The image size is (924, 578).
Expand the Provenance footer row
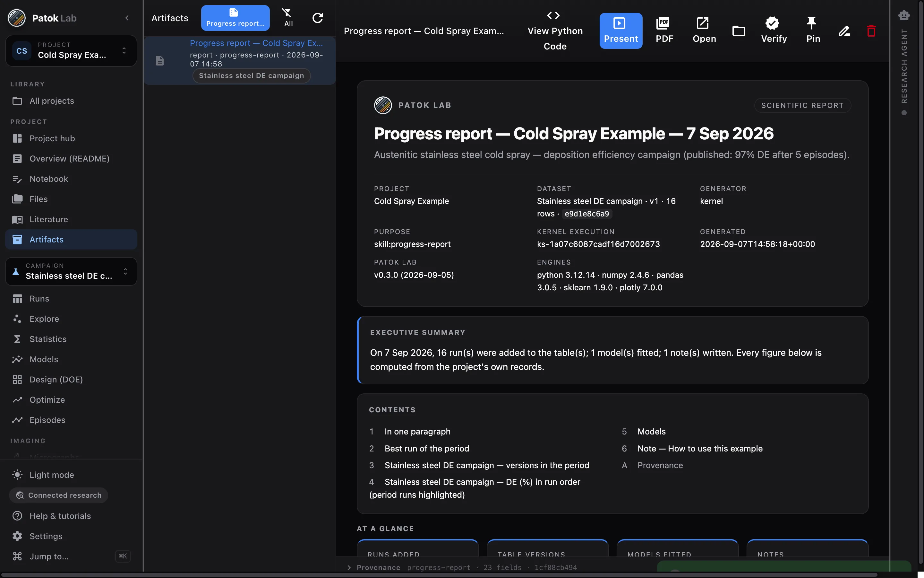coord(462,567)
